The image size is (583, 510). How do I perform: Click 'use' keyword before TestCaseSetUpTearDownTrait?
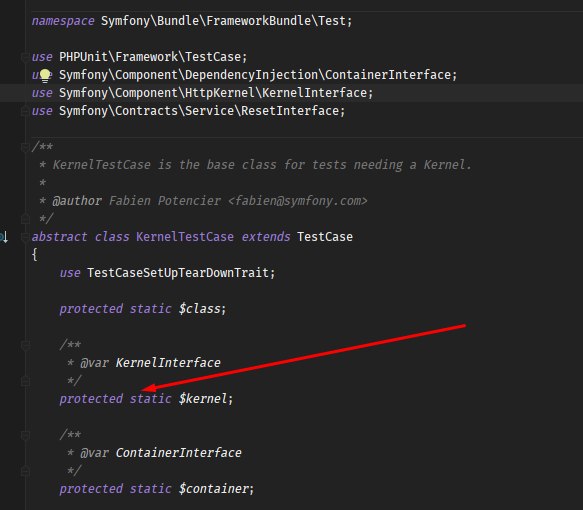click(70, 273)
